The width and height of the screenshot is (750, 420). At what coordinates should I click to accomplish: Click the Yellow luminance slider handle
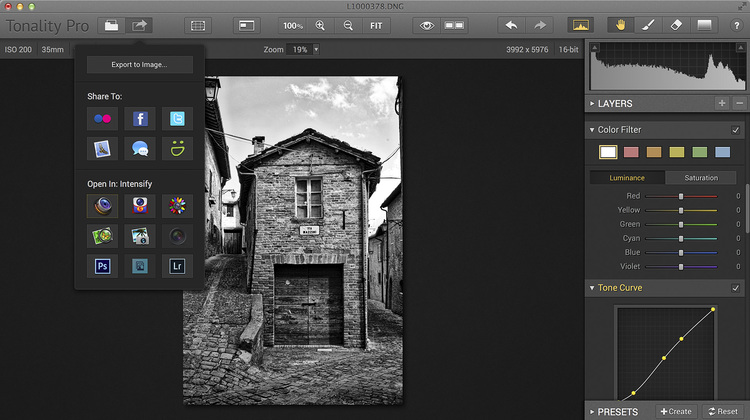tap(681, 210)
